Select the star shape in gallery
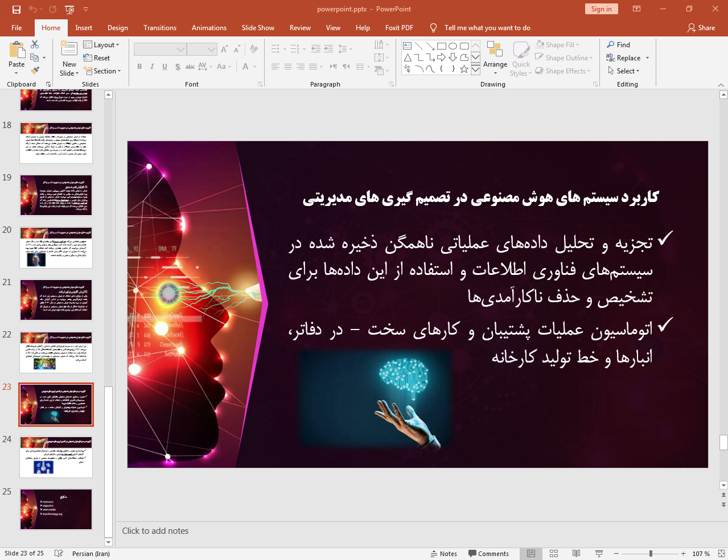The height and width of the screenshot is (560, 728). point(464,69)
